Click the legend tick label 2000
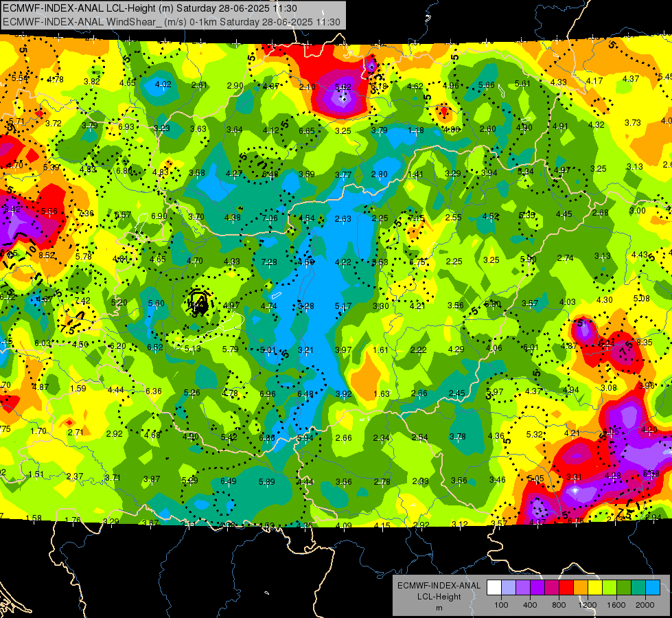This screenshot has height=618, width=672. [x=645, y=605]
